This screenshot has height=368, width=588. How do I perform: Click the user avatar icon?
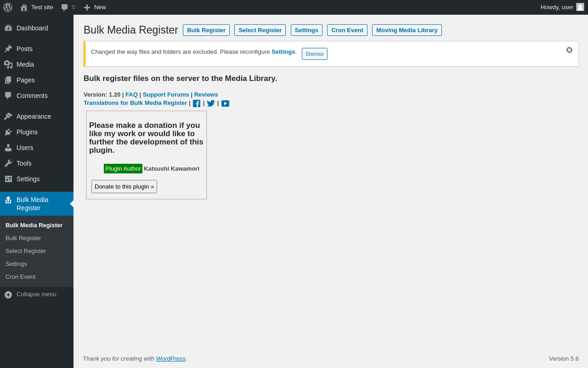click(x=580, y=7)
